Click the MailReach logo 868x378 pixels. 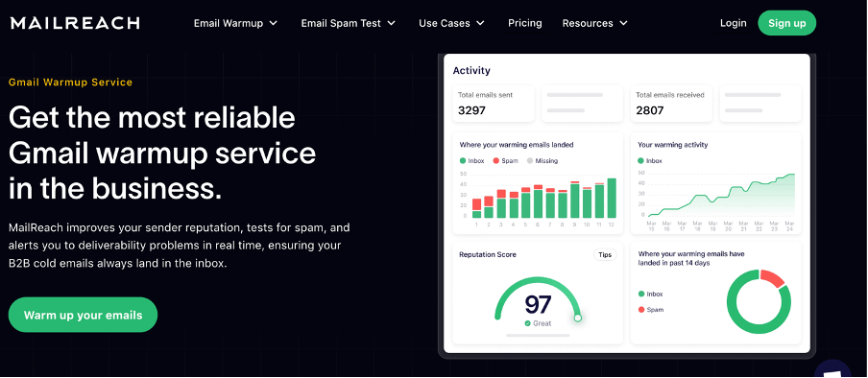point(75,23)
